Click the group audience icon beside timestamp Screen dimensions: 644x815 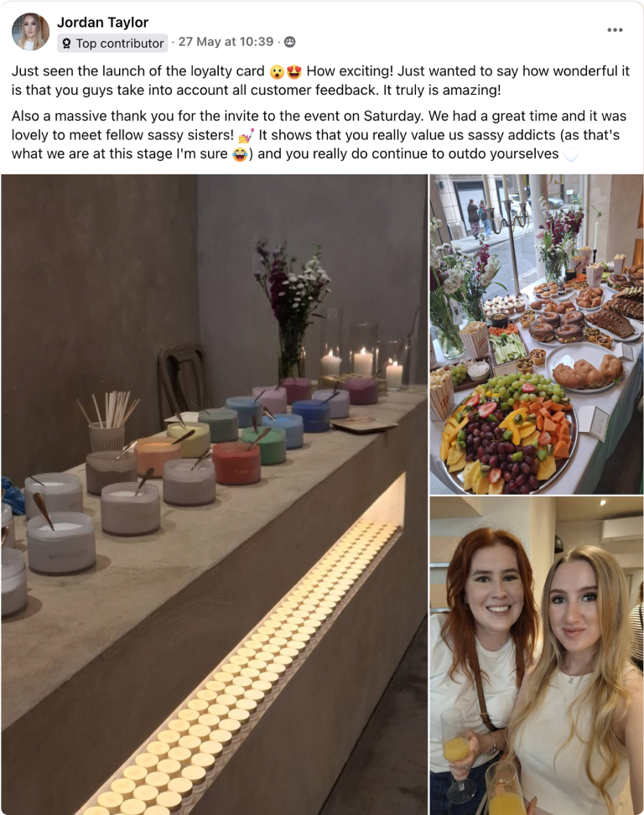tap(290, 42)
